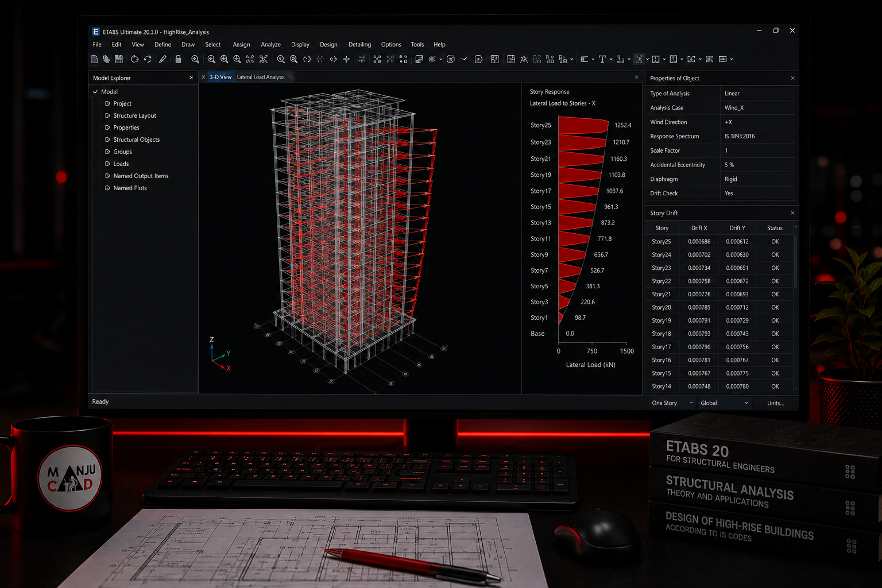882x588 pixels.
Task: Click the Accidental Eccentricity value 5 %
Action: point(729,165)
